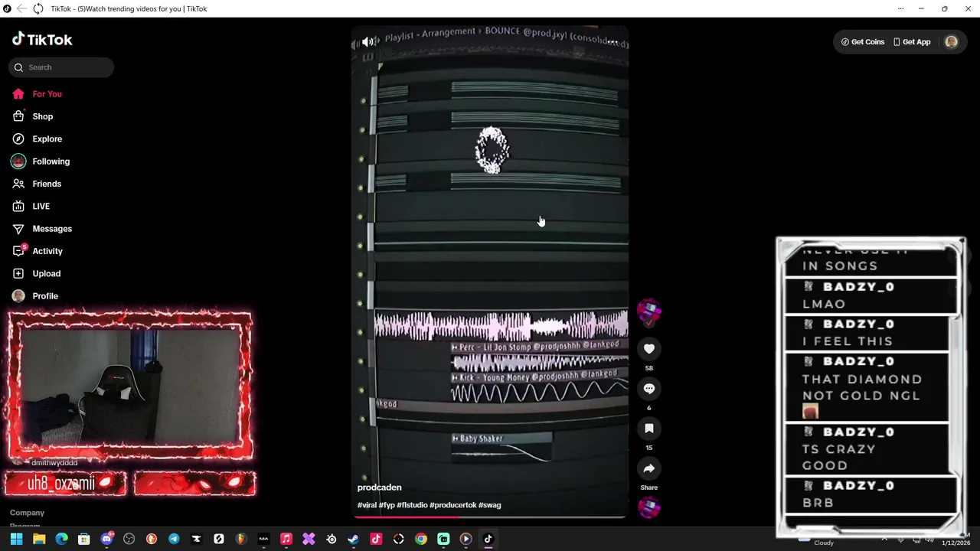Screen dimensions: 980x551
Task: Open Steam from taskbar
Action: pyautogui.click(x=354, y=539)
